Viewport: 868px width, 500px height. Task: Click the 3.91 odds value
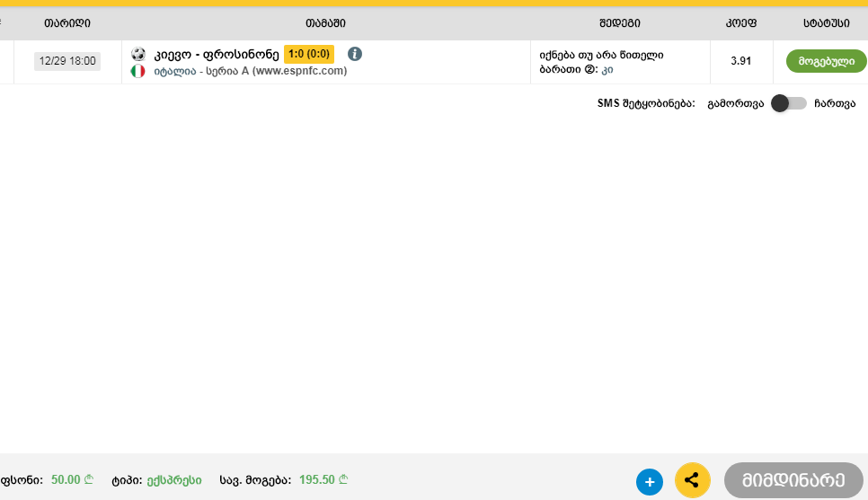pos(740,61)
